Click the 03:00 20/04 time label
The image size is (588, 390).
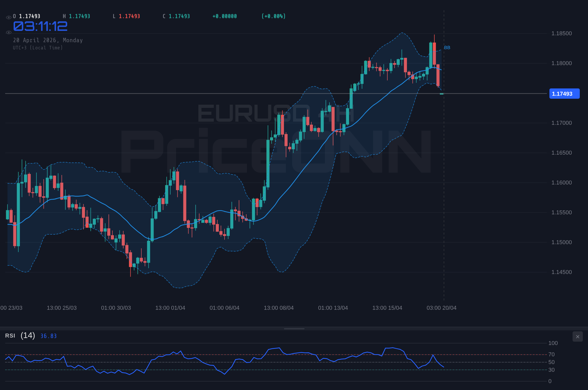pos(442,308)
